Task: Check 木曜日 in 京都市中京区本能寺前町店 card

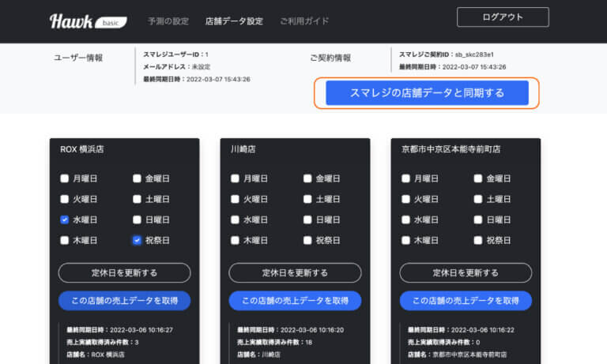Action: (405, 240)
